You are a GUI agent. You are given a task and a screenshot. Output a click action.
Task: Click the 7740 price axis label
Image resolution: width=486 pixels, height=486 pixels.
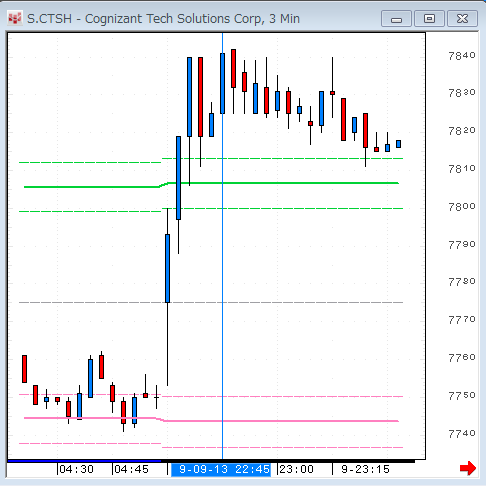tap(462, 434)
